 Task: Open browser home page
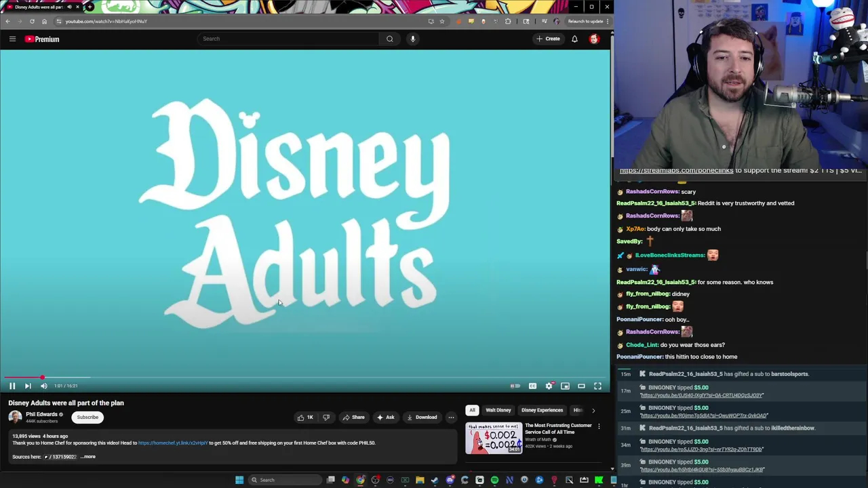[x=44, y=21]
